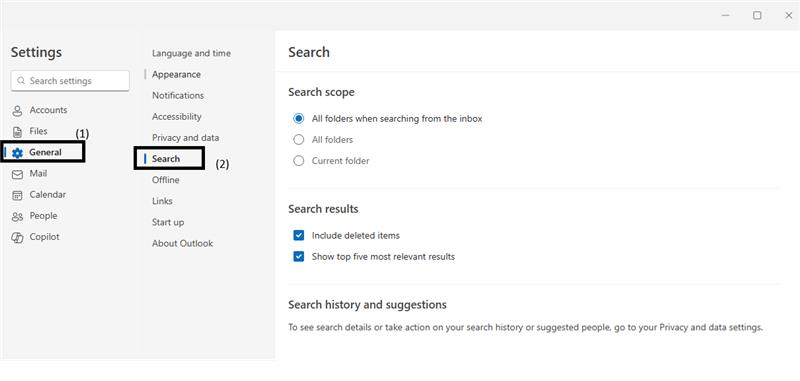Open the Links settings page

coord(162,201)
